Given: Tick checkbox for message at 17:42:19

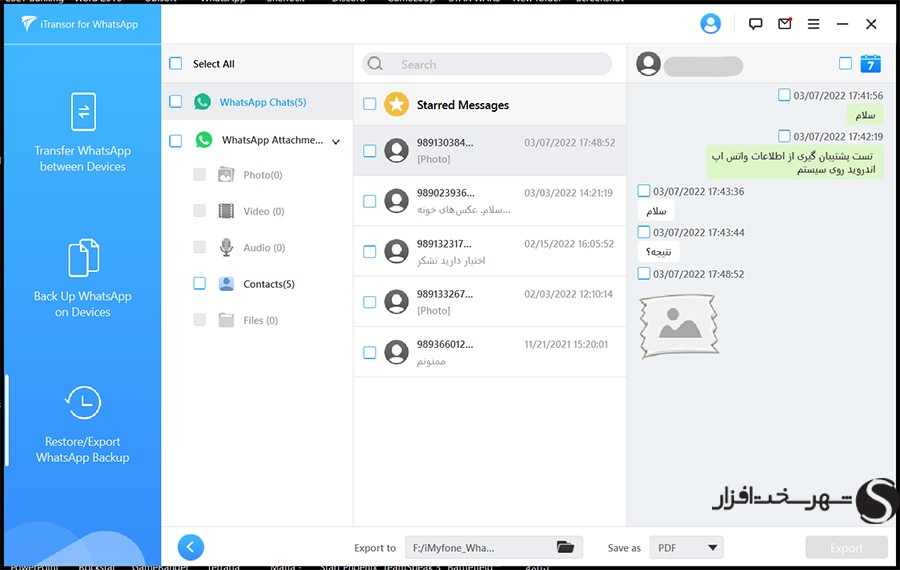Looking at the screenshot, I should click(x=784, y=136).
